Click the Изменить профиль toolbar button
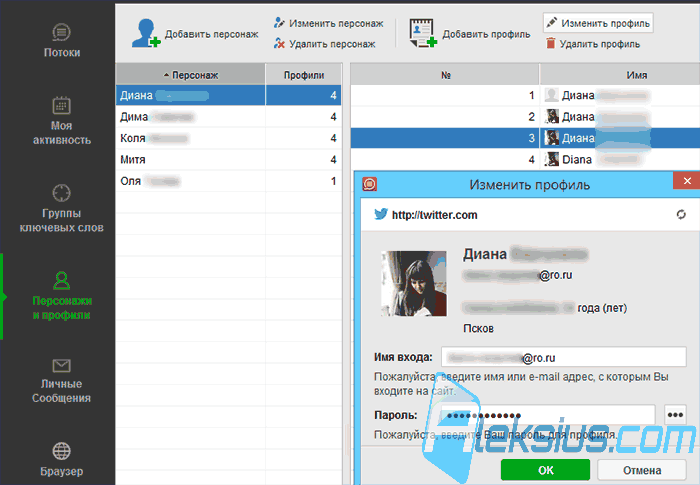Screen dimensions: 700x485 coord(598,23)
